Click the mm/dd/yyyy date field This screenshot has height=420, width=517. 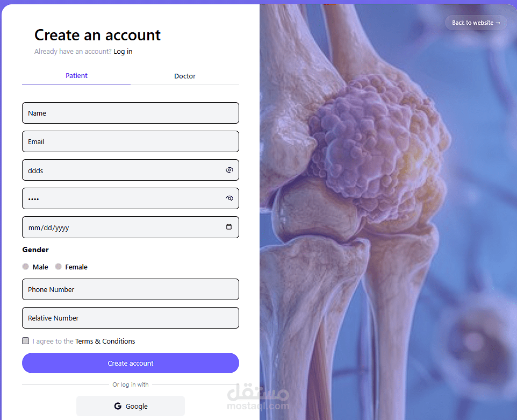pyautogui.click(x=131, y=227)
